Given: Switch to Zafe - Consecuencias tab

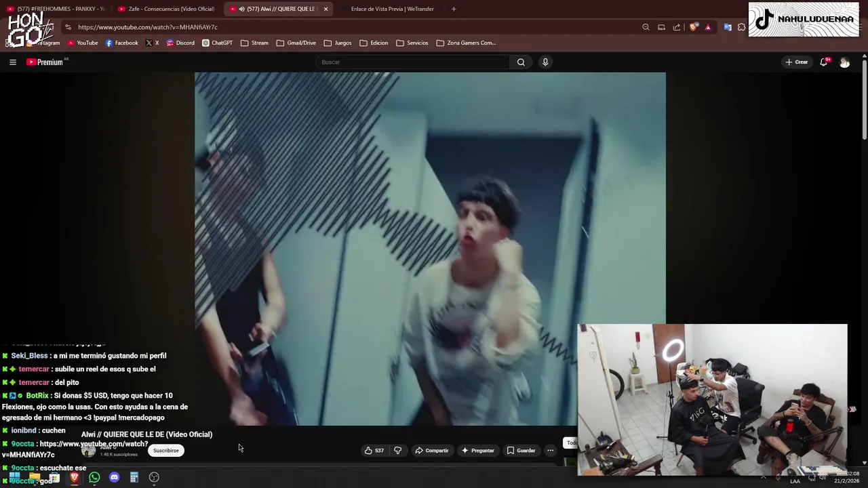Looking at the screenshot, I should (167, 9).
